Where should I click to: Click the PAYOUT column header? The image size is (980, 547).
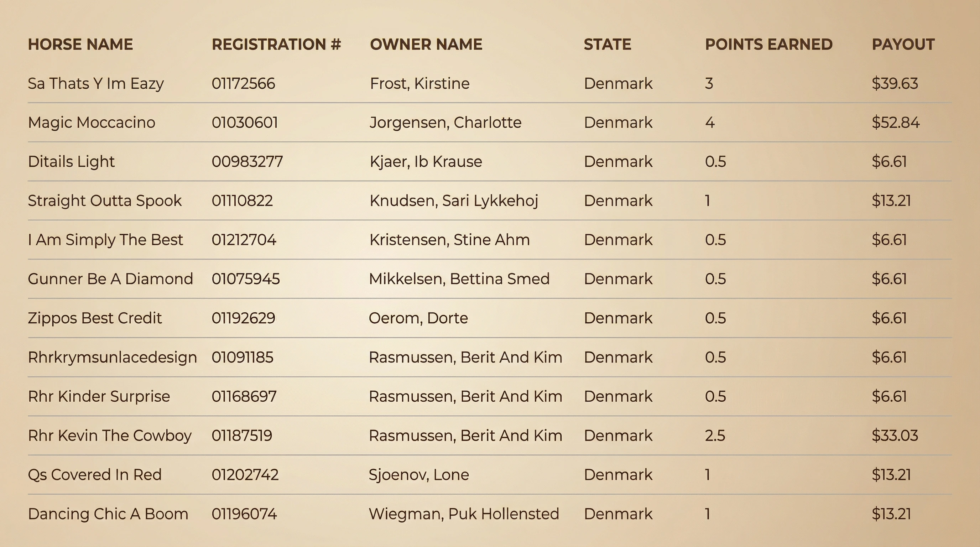(903, 45)
